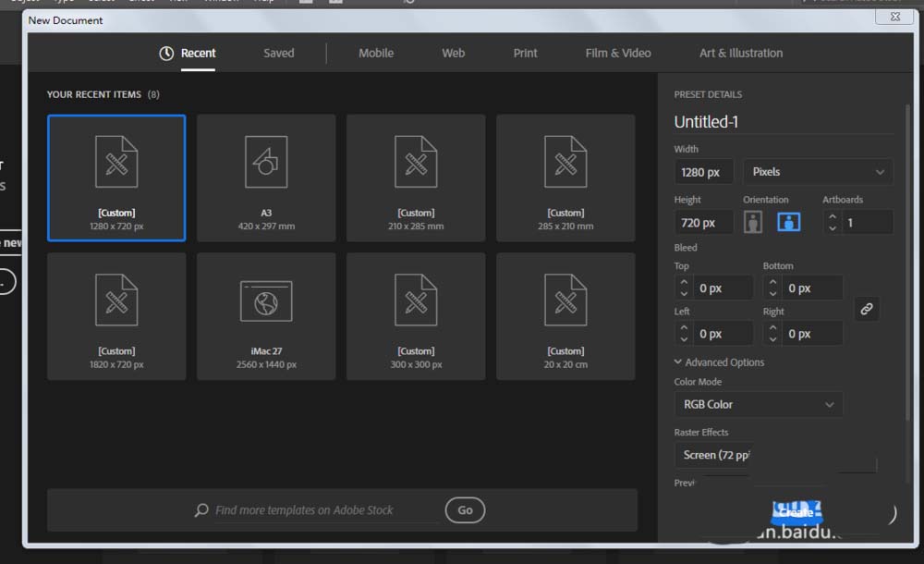
Task: Increase the Top bleed value
Action: [x=684, y=283]
